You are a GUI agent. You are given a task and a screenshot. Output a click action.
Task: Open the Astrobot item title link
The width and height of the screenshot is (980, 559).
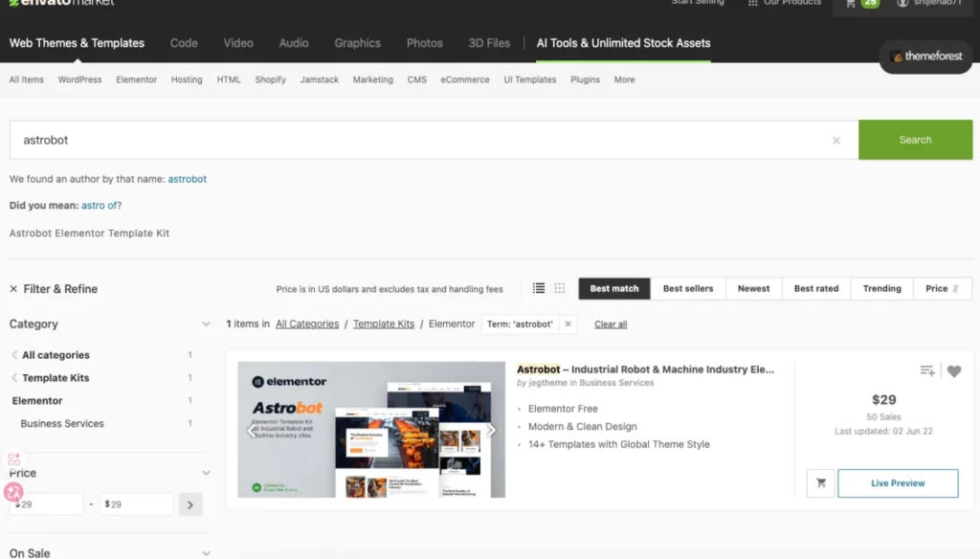(645, 369)
